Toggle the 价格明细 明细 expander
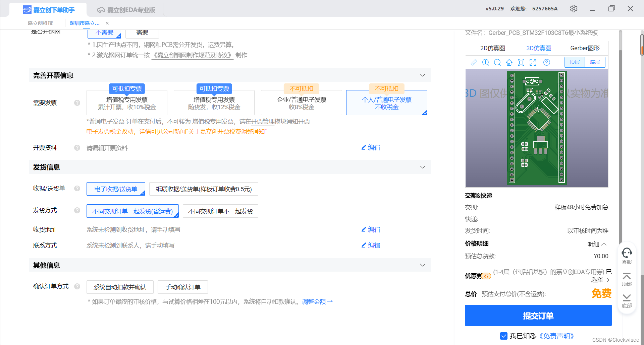The height and width of the screenshot is (345, 644). [x=597, y=244]
